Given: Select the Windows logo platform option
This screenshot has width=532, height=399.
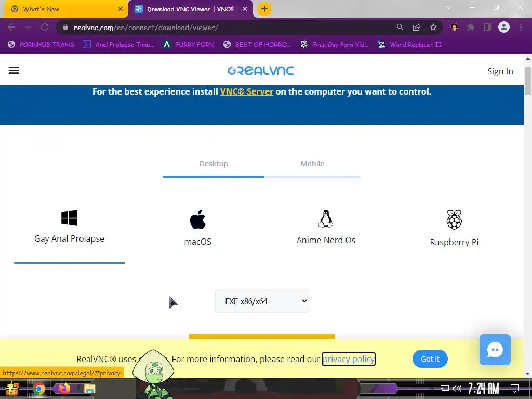Looking at the screenshot, I should click(x=69, y=227).
